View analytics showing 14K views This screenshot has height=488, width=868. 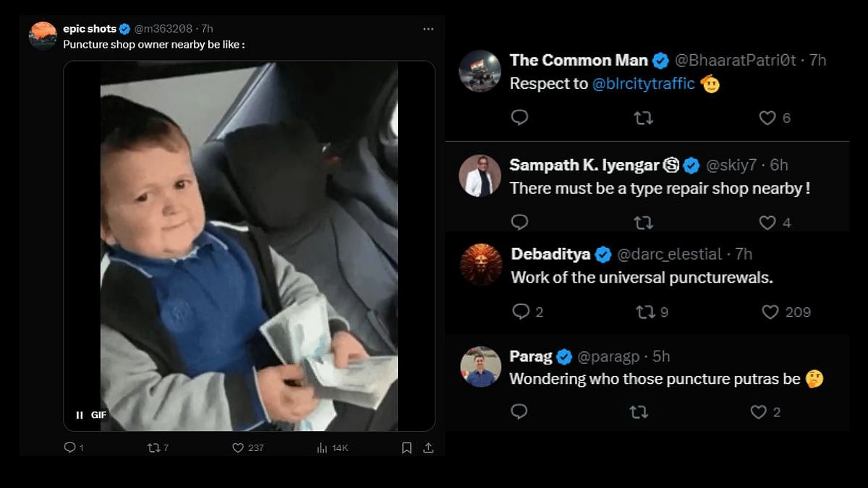coord(323,448)
